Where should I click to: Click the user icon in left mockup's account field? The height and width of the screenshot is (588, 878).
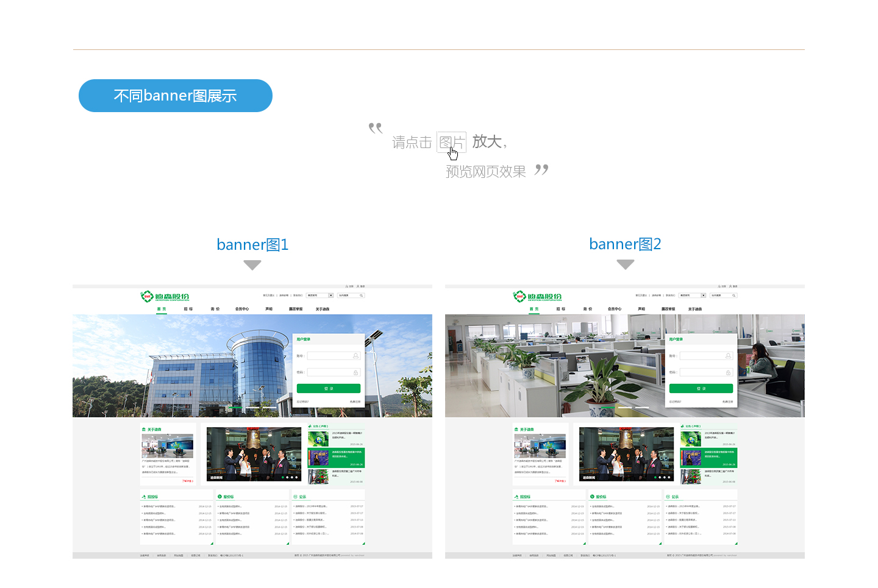[356, 356]
